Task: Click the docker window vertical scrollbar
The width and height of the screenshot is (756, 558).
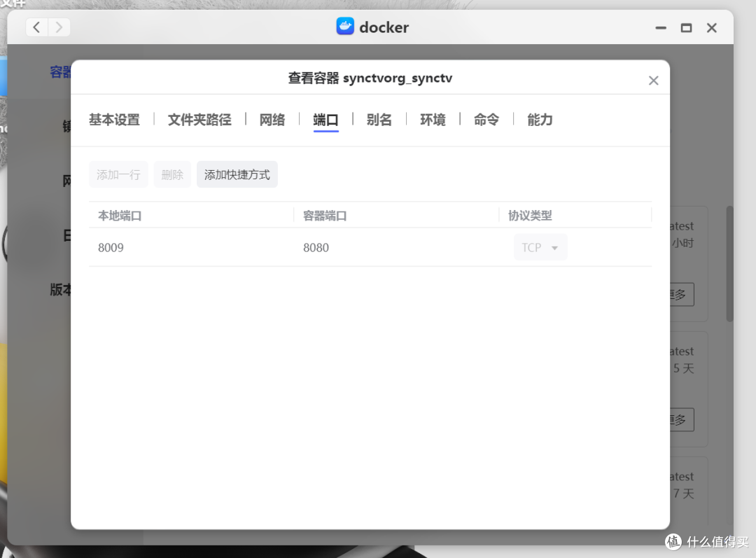Action: (x=730, y=264)
